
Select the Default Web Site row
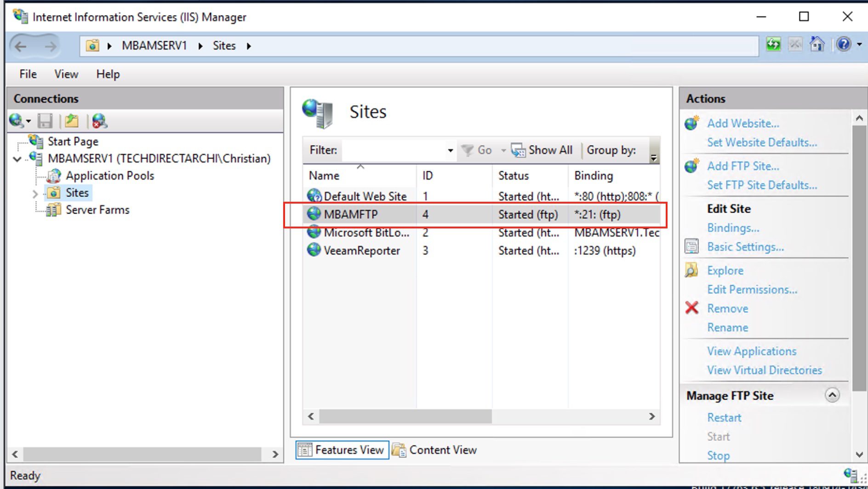coord(481,196)
